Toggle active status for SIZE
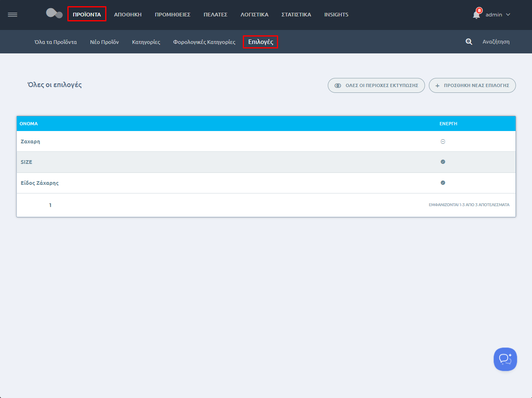The height and width of the screenshot is (398, 532). pyautogui.click(x=443, y=162)
